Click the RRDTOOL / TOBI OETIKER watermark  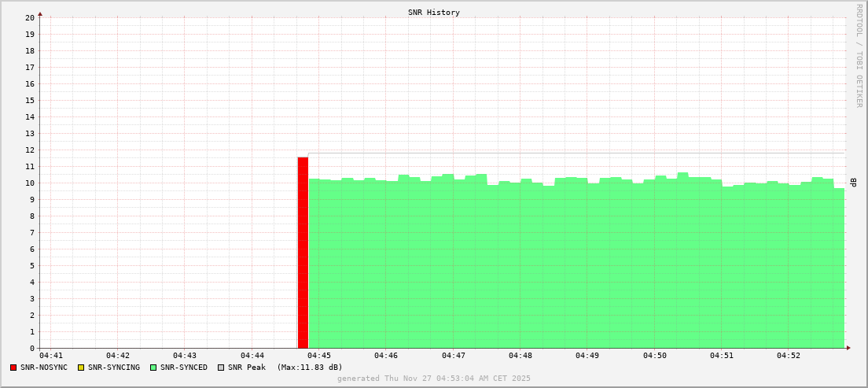(859, 55)
